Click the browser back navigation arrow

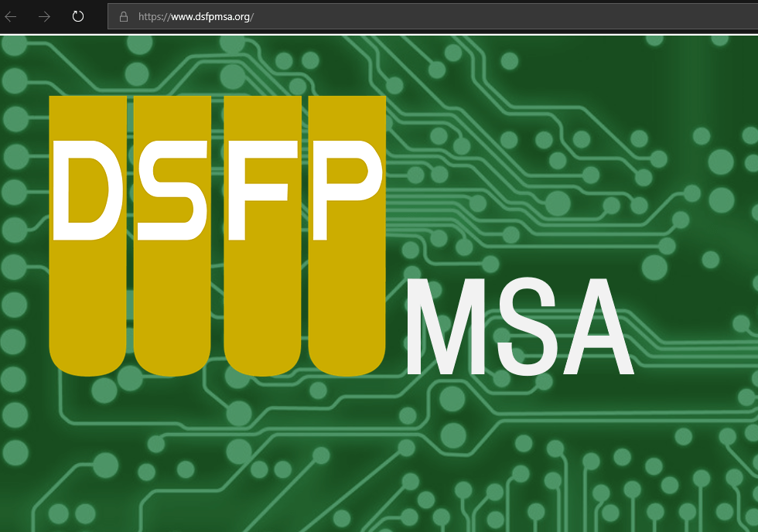click(11, 16)
